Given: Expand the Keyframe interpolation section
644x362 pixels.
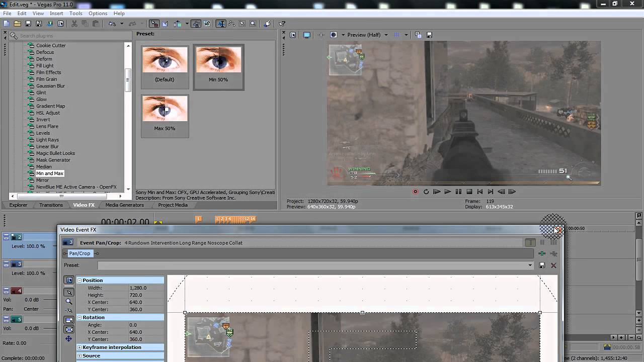Looking at the screenshot, I should [x=79, y=347].
